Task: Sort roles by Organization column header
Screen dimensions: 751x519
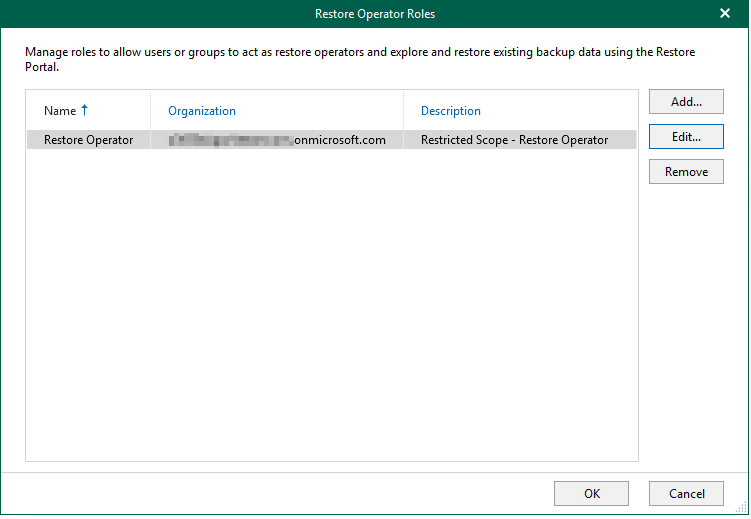Action: (202, 111)
